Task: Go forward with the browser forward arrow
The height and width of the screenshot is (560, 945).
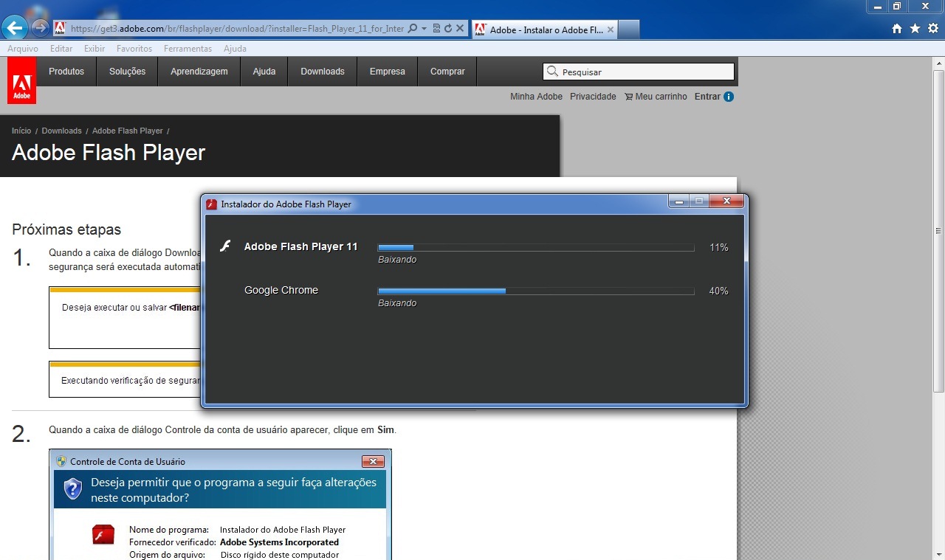Action: [40, 28]
